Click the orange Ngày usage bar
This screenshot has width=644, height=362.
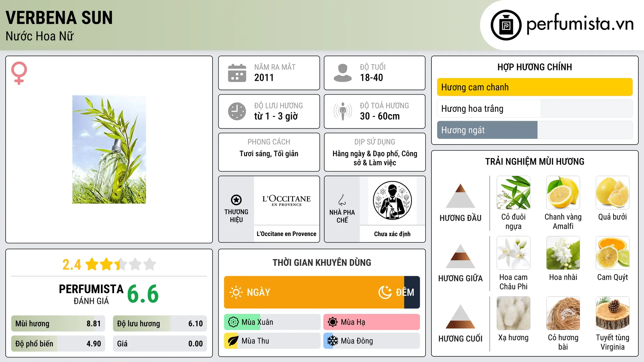pyautogui.click(x=314, y=292)
